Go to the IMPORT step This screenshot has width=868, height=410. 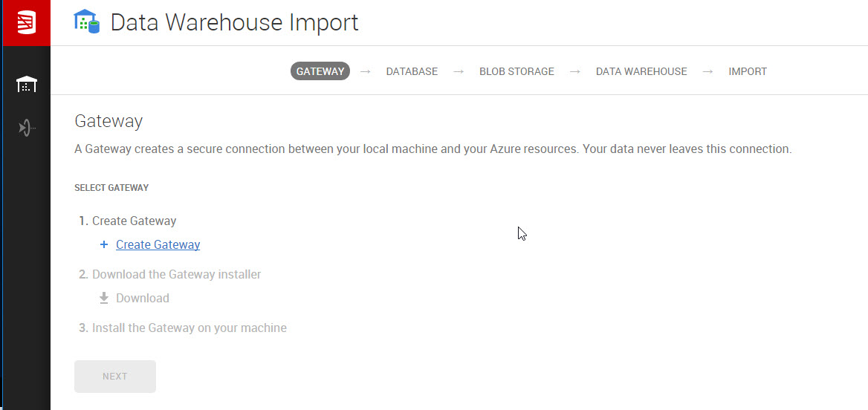(748, 71)
